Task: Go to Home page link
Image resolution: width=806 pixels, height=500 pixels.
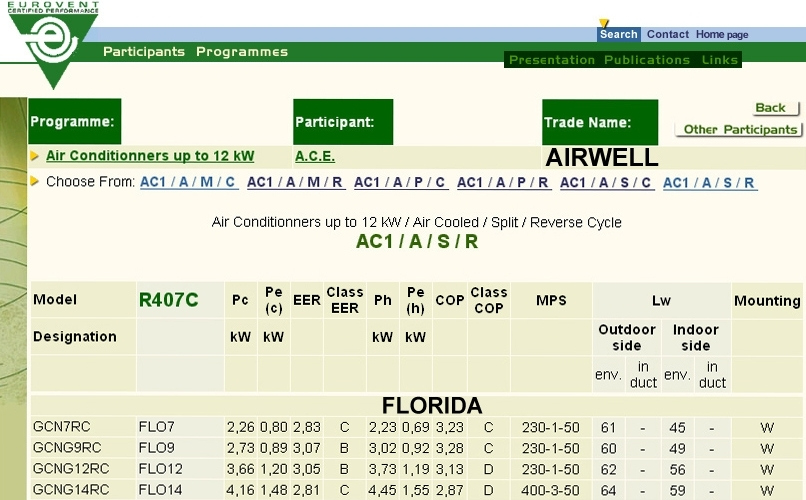Action: point(722,34)
